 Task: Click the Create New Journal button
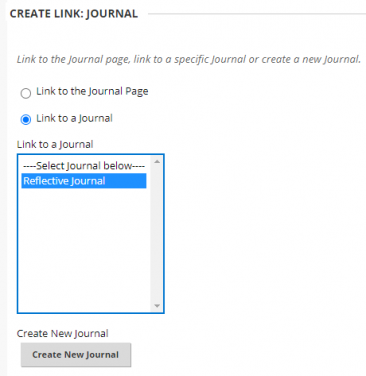tap(76, 355)
